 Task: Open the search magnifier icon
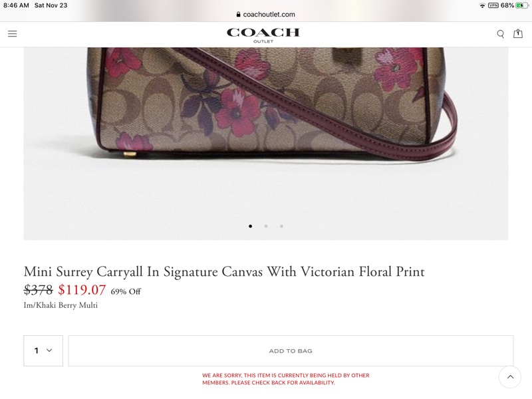(501, 34)
